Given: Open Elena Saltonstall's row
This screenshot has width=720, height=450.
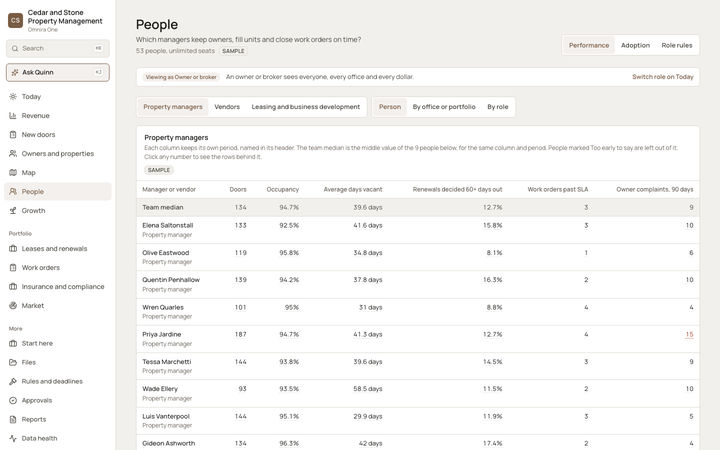Looking at the screenshot, I should [x=418, y=230].
